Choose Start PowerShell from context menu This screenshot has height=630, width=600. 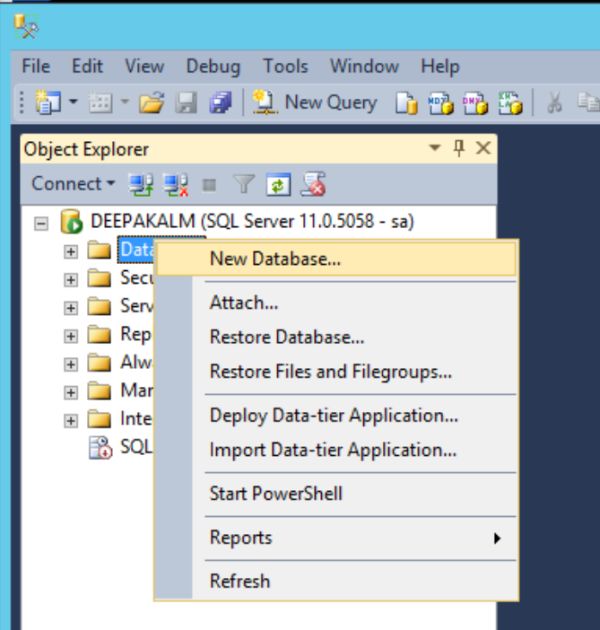pyautogui.click(x=336, y=493)
